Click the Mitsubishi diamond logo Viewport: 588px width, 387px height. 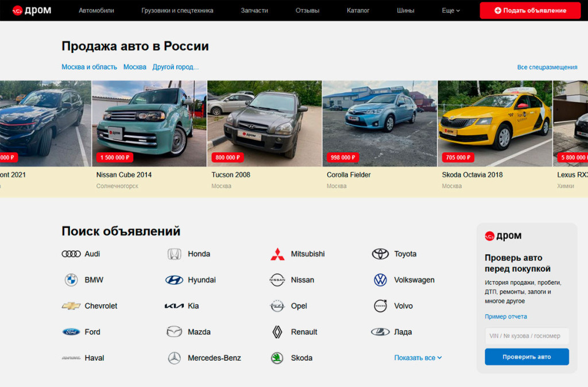coord(277,254)
